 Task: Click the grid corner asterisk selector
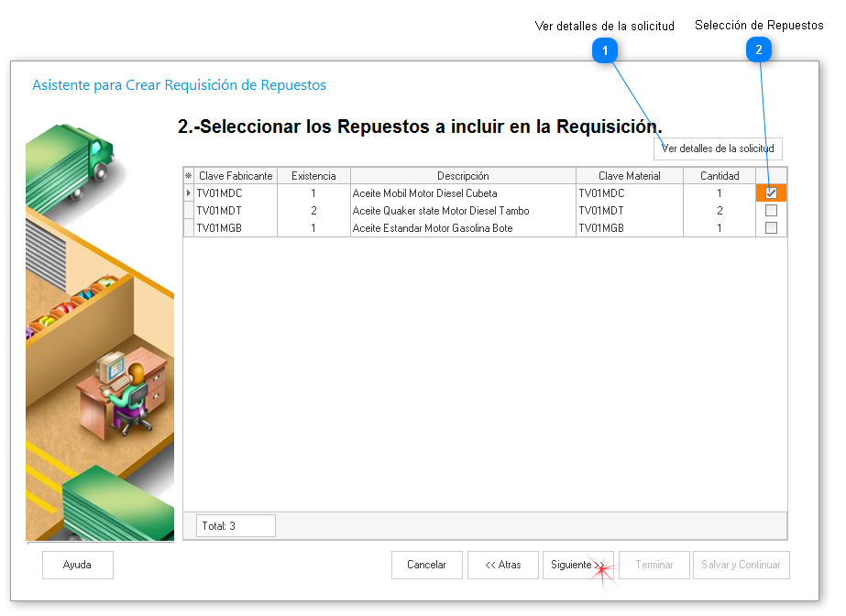pos(189,176)
